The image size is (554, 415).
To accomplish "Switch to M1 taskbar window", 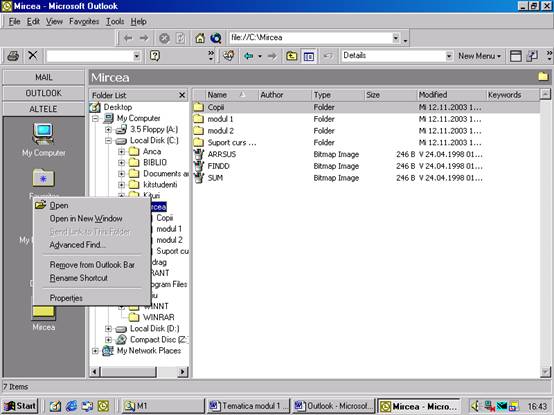I will click(x=163, y=406).
